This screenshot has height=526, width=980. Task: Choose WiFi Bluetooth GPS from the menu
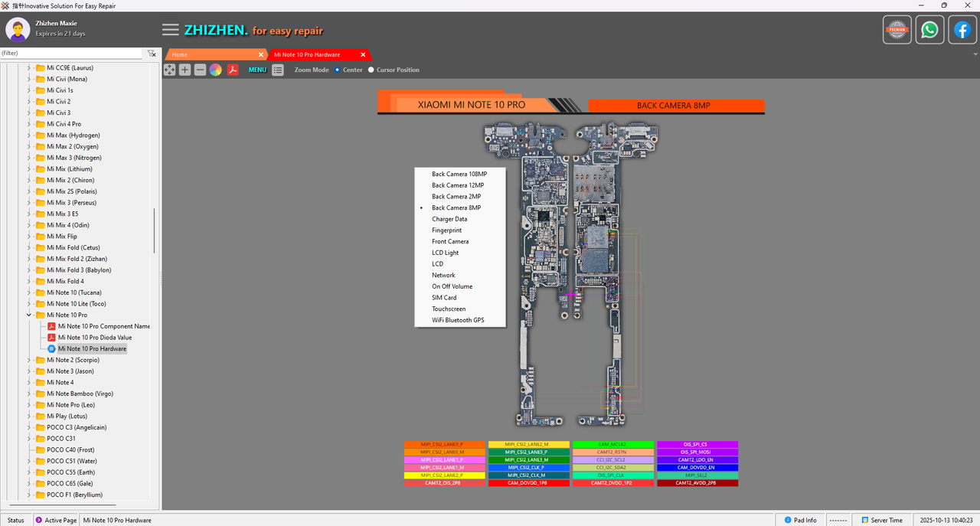coord(459,320)
